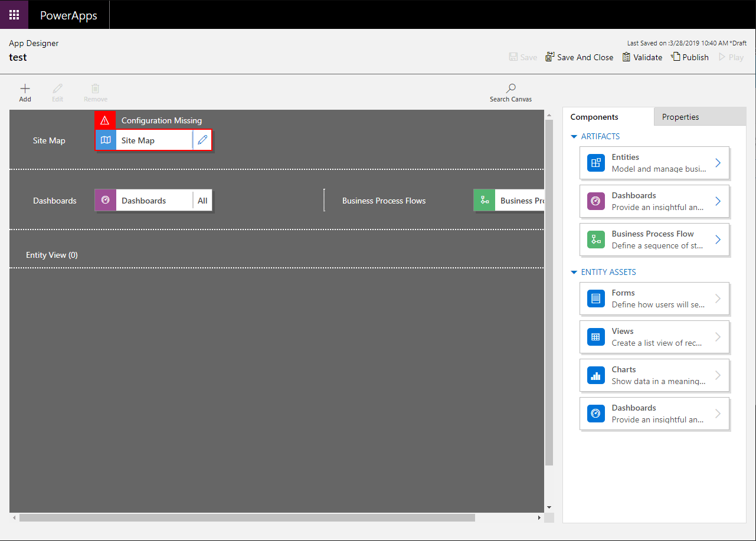Open Search Canvas magnifier
The width and height of the screenshot is (756, 541).
pos(511,88)
